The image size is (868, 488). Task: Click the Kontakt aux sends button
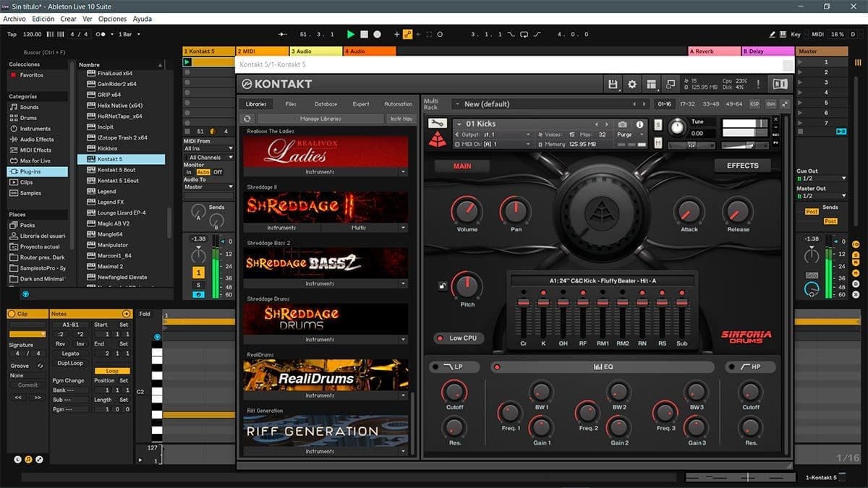click(x=770, y=104)
